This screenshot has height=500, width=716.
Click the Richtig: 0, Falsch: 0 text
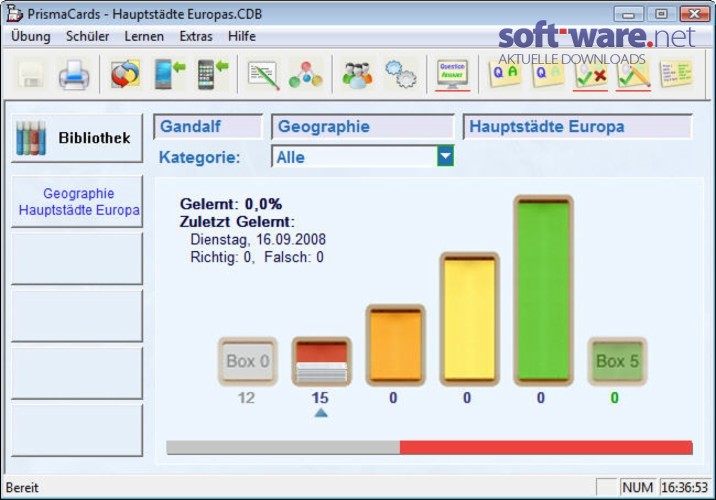[257, 257]
